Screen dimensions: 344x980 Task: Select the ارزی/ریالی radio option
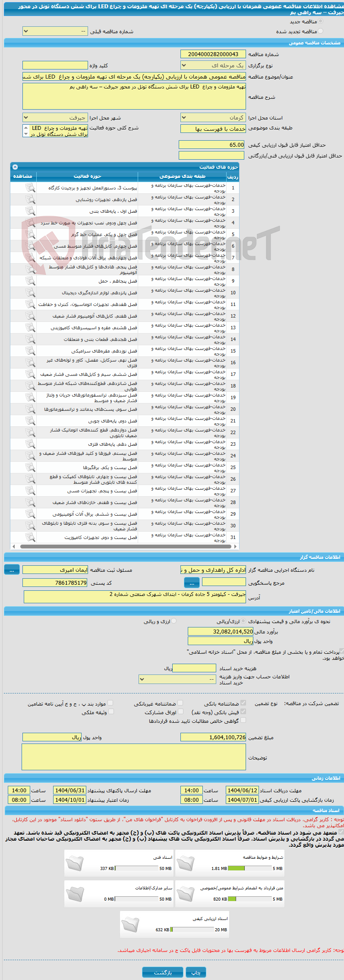[x=243, y=621]
